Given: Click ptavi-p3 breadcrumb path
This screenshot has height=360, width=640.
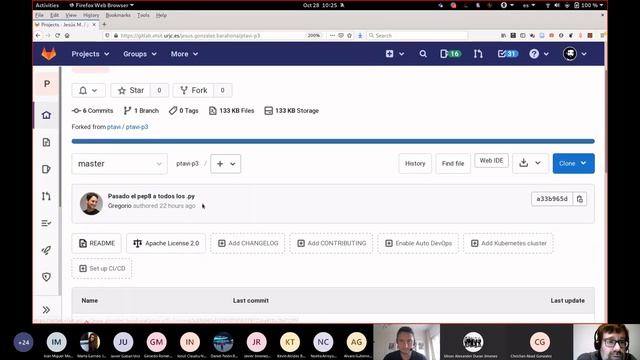Looking at the screenshot, I should [187, 164].
